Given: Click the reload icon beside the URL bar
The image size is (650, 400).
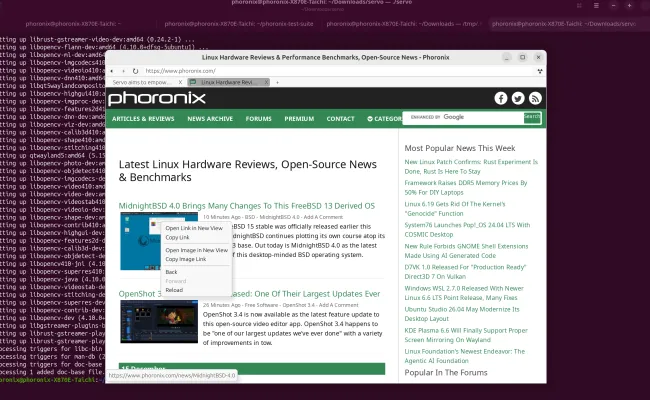Looking at the screenshot, I should click(x=135, y=71).
